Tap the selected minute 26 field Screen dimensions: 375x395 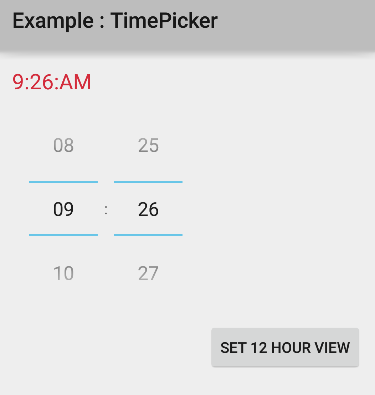(x=148, y=209)
